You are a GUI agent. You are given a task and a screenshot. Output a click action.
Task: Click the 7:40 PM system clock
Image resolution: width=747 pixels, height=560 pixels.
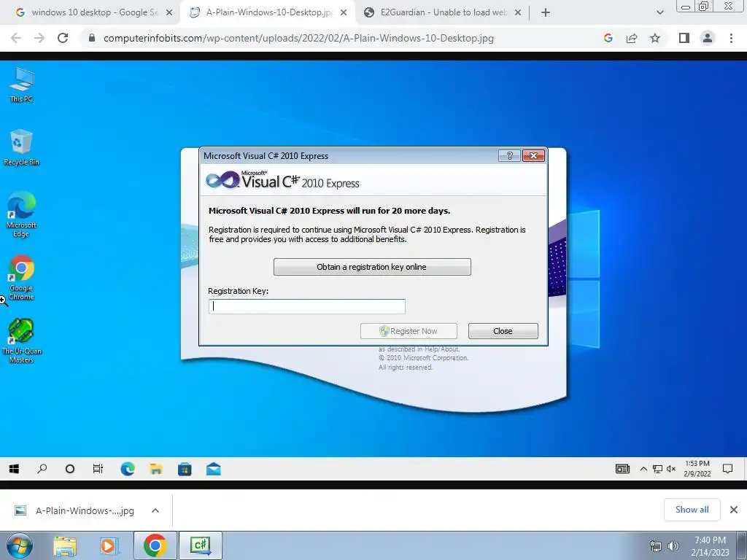710,546
